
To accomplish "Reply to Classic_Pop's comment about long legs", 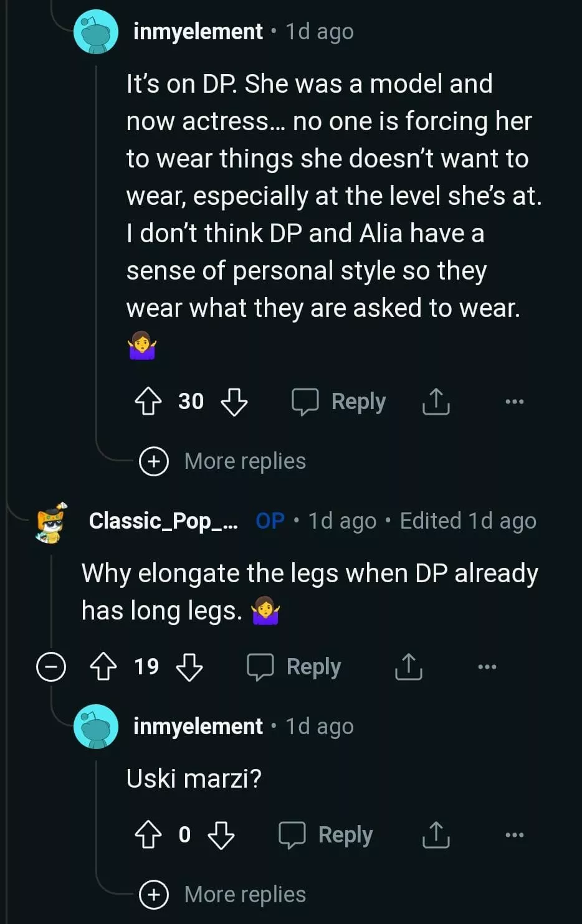I will 294,667.
